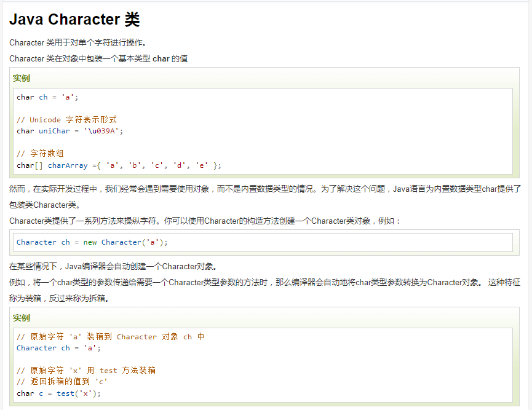Click the code line "Character ch = 'a';"
This screenshot has height=410, width=532.
[58, 349]
